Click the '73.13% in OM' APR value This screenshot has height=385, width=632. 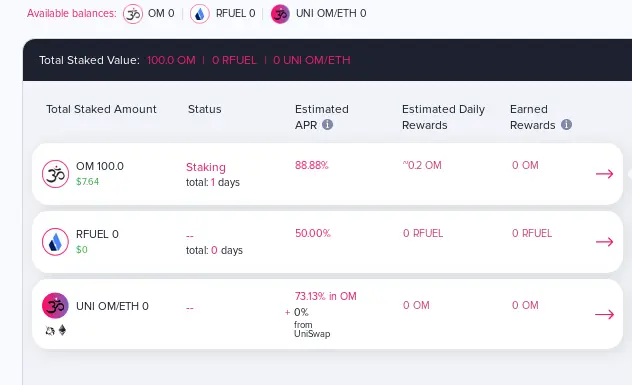tap(326, 296)
